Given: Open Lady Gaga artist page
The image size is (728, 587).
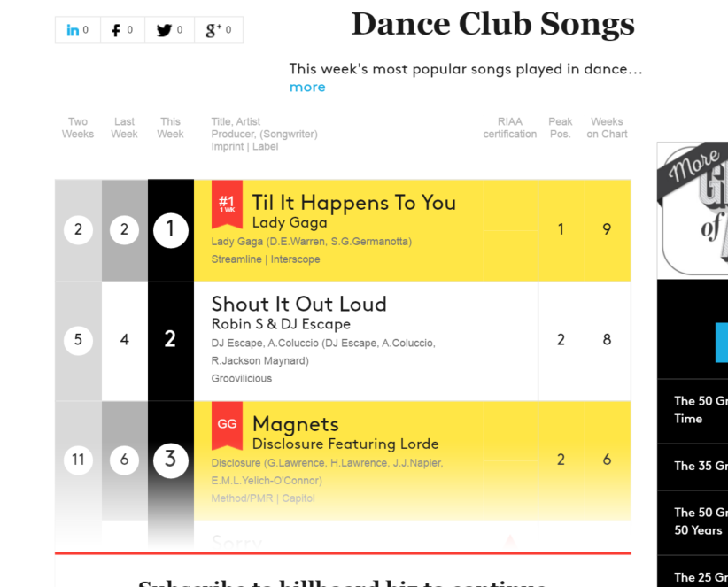Looking at the screenshot, I should click(290, 223).
